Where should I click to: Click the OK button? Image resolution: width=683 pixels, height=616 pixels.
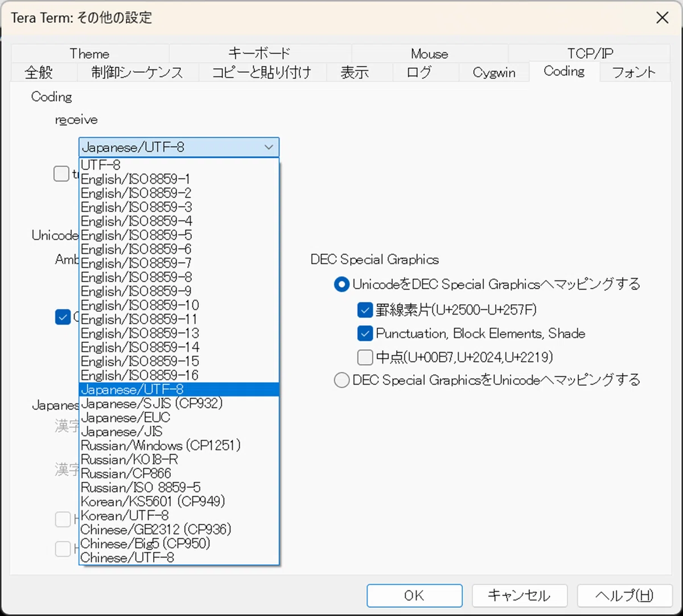tap(414, 595)
